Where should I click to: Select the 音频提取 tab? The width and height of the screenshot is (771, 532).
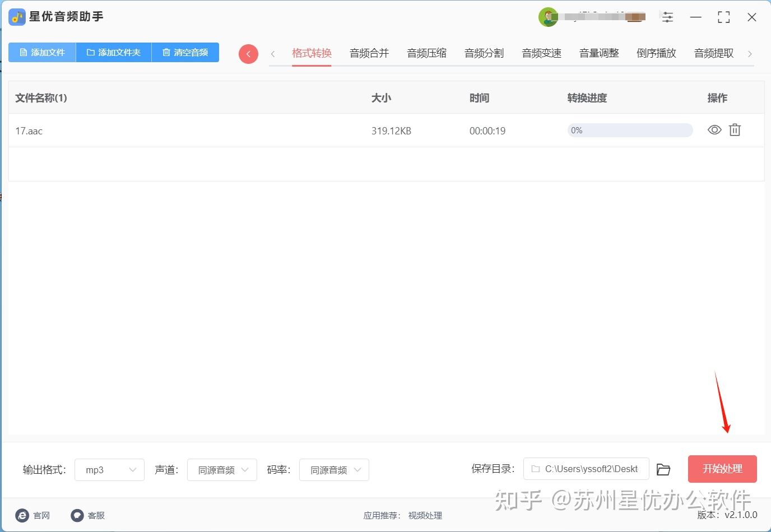713,53
